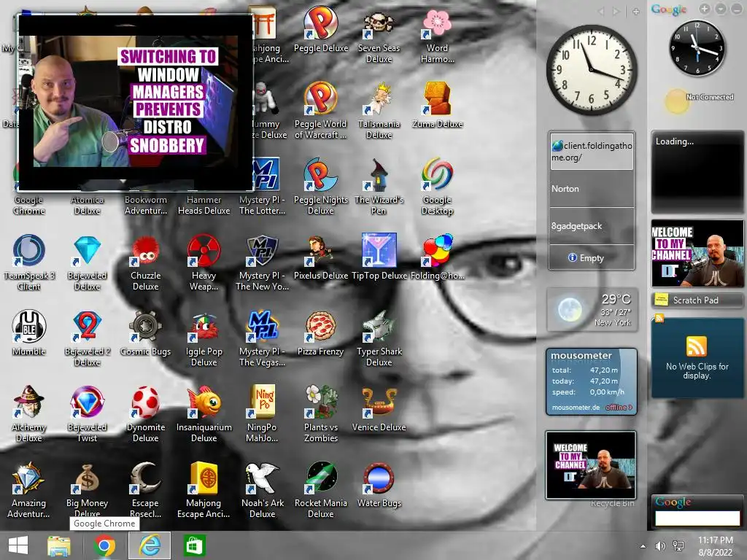Open File Explorer from taskbar

click(x=59, y=545)
